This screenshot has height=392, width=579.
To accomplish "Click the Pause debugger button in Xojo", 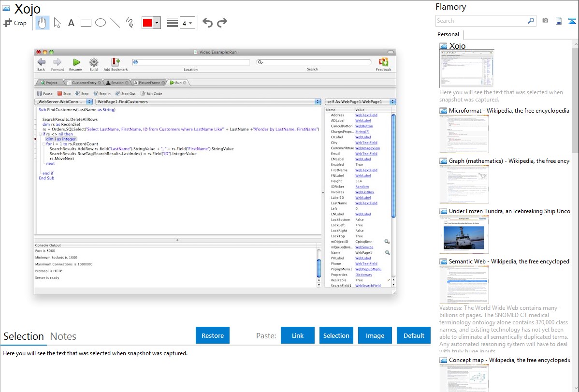I will click(x=44, y=93).
